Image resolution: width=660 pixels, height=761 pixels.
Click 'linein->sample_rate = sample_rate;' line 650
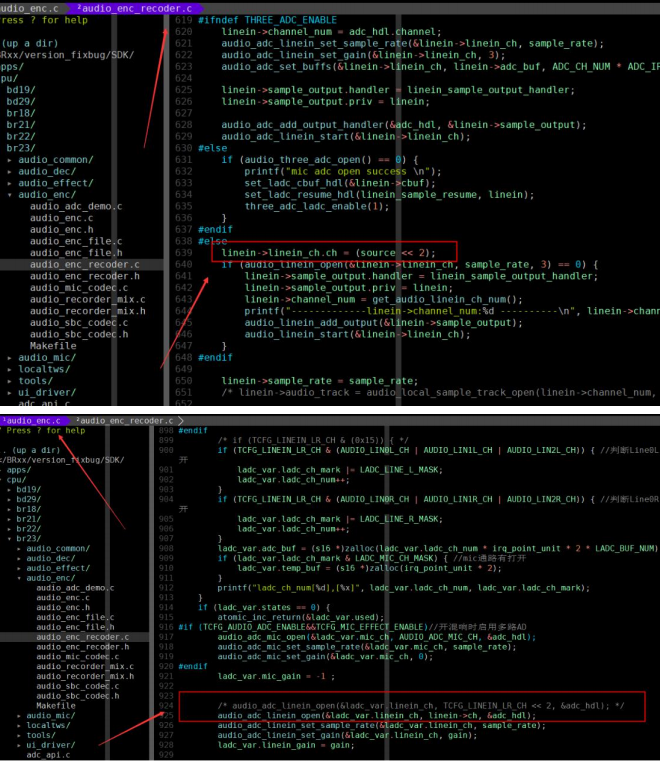click(x=320, y=381)
